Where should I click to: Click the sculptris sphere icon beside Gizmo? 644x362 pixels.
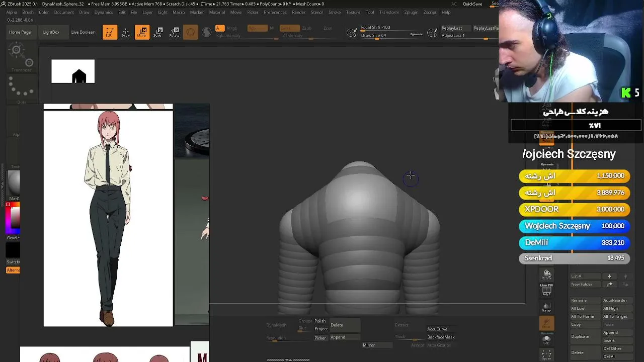(x=206, y=33)
